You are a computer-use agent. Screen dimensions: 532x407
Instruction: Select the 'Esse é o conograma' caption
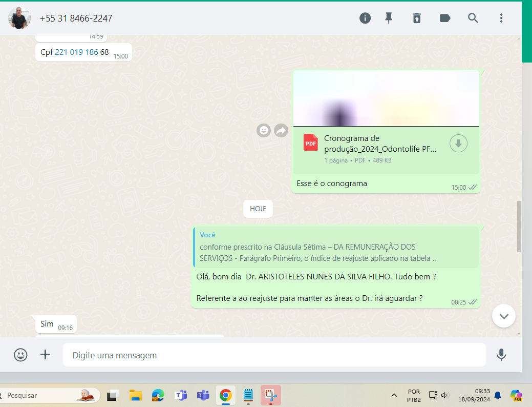[332, 184]
